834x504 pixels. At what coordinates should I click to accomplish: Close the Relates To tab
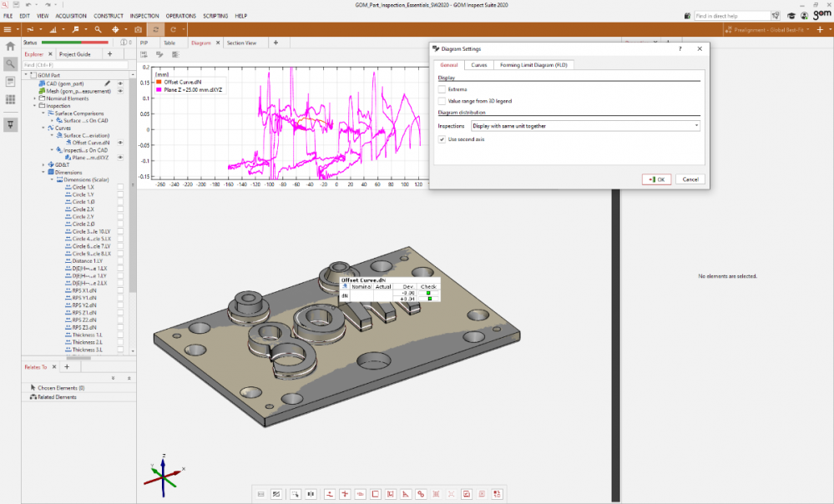(x=54, y=367)
